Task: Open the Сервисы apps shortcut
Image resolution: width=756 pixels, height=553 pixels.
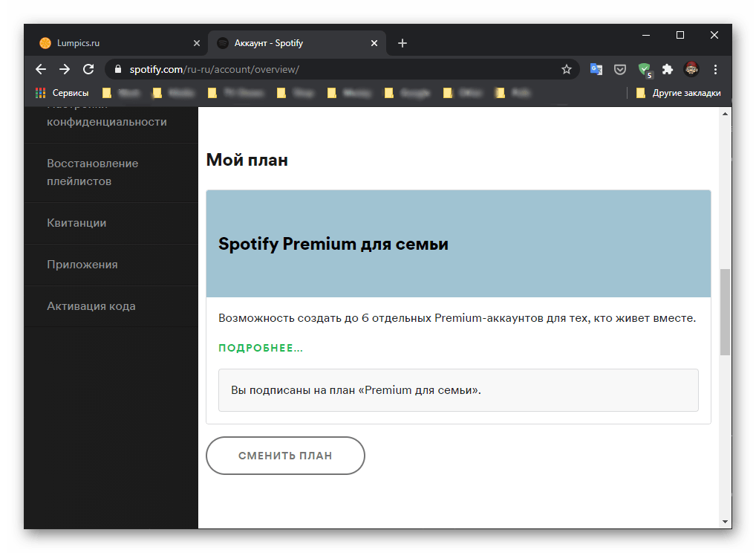Action: (x=62, y=93)
